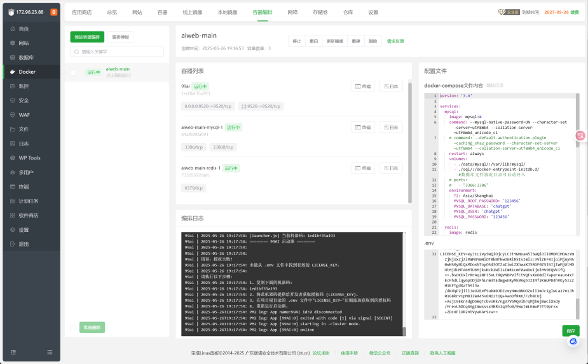Switch to the 线上镜像 tab

(193, 12)
